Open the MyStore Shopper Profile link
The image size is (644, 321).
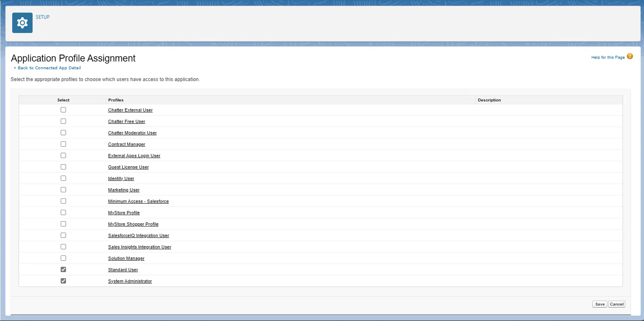(133, 224)
